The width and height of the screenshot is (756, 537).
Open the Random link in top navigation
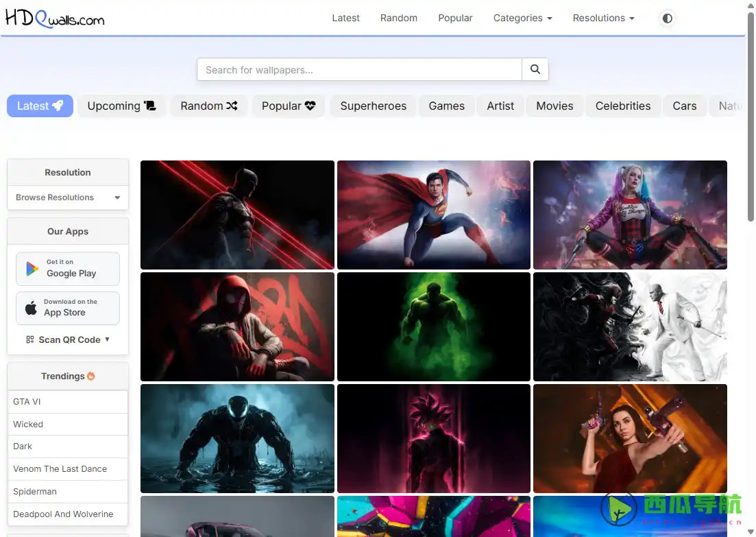[399, 18]
